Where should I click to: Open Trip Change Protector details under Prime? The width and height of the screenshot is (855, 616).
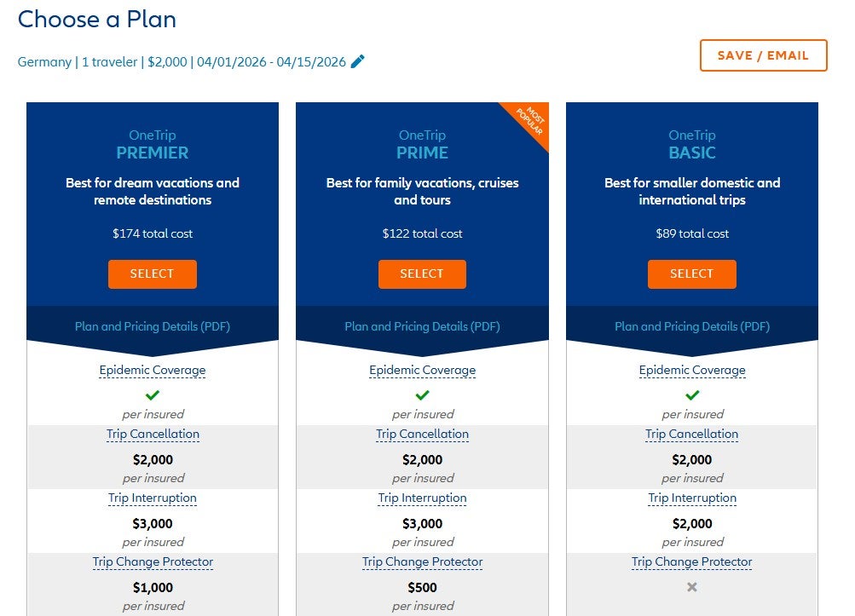coord(422,561)
